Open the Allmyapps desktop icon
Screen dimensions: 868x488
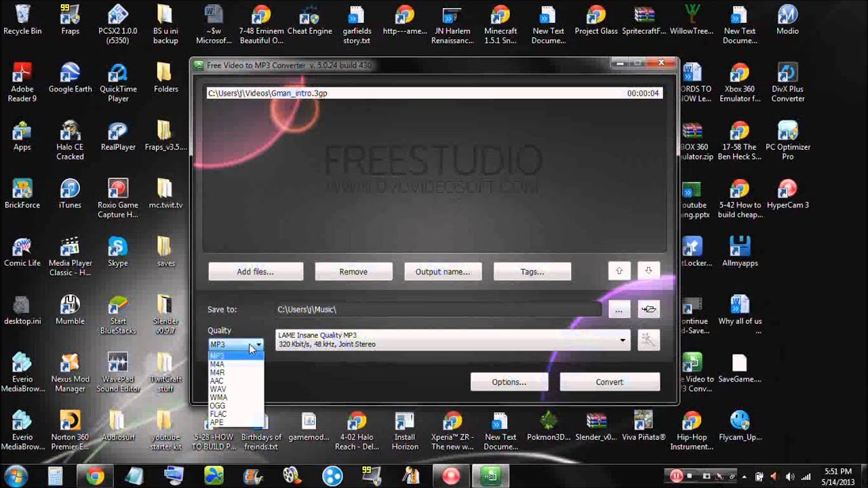[740, 252]
